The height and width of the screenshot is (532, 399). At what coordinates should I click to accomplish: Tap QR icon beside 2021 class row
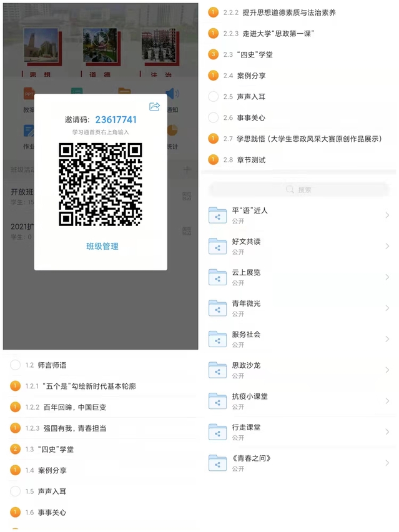[187, 231]
